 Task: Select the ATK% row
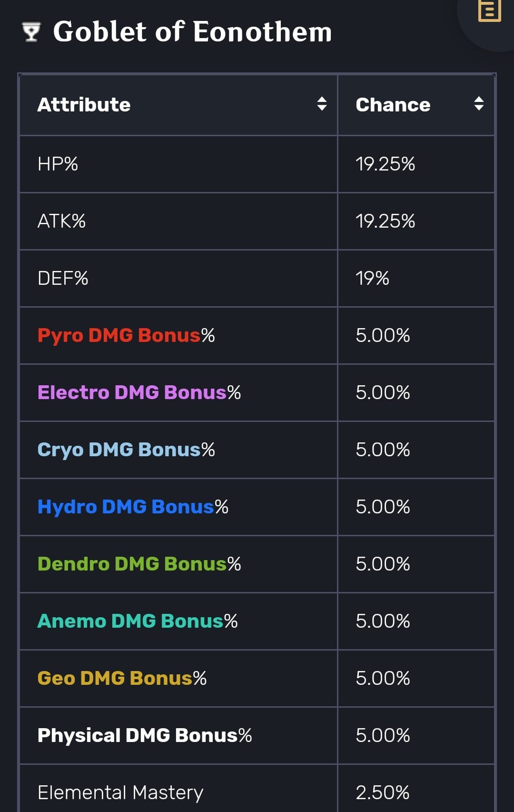pos(62,221)
